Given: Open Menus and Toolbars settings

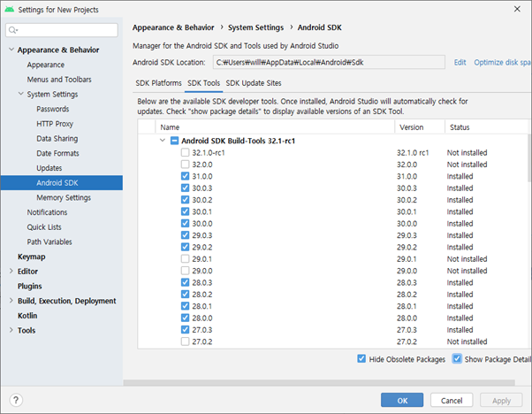Looking at the screenshot, I should pyautogui.click(x=59, y=80).
